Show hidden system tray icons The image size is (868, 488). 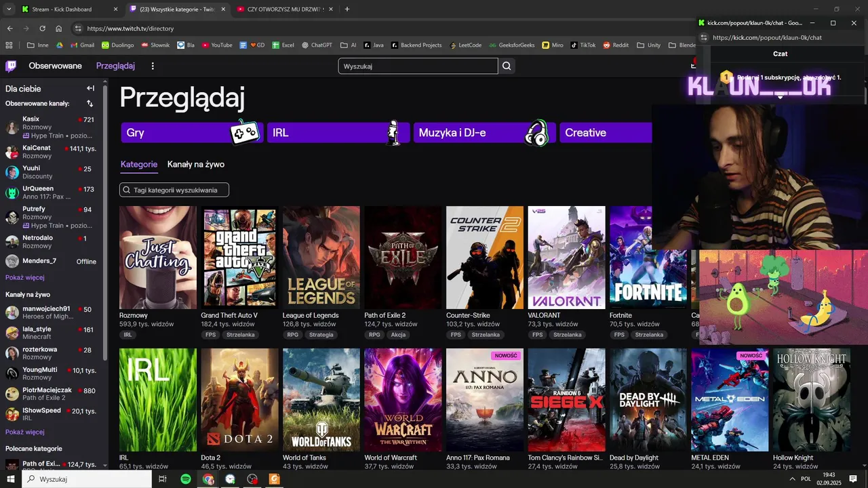(x=792, y=479)
